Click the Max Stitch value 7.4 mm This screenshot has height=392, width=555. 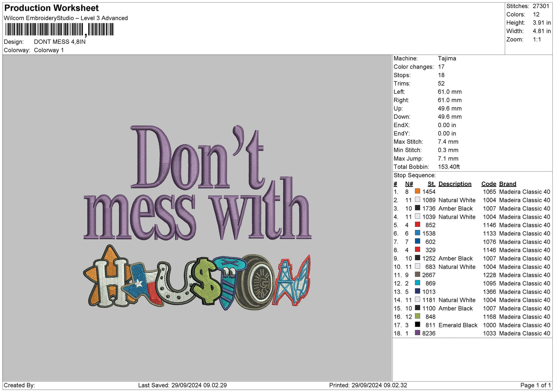(x=448, y=142)
